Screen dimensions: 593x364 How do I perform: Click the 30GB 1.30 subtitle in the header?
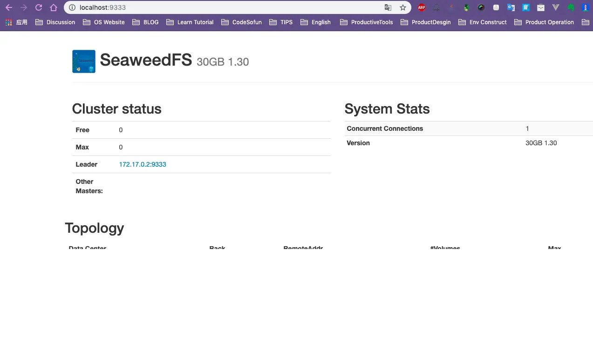pyautogui.click(x=223, y=62)
